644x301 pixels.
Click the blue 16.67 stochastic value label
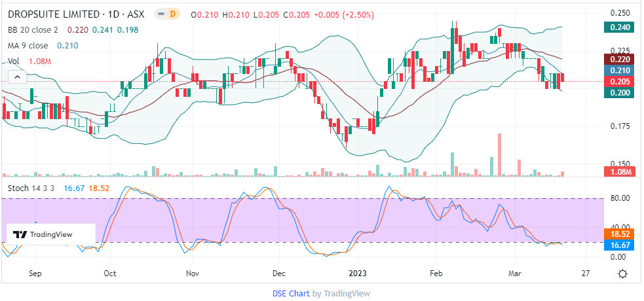click(x=620, y=244)
